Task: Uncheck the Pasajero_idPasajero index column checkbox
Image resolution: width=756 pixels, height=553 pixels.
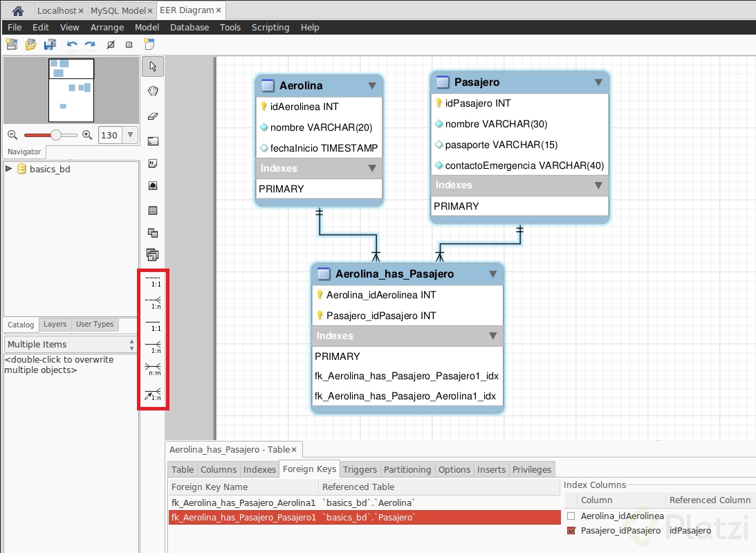Action: click(571, 530)
